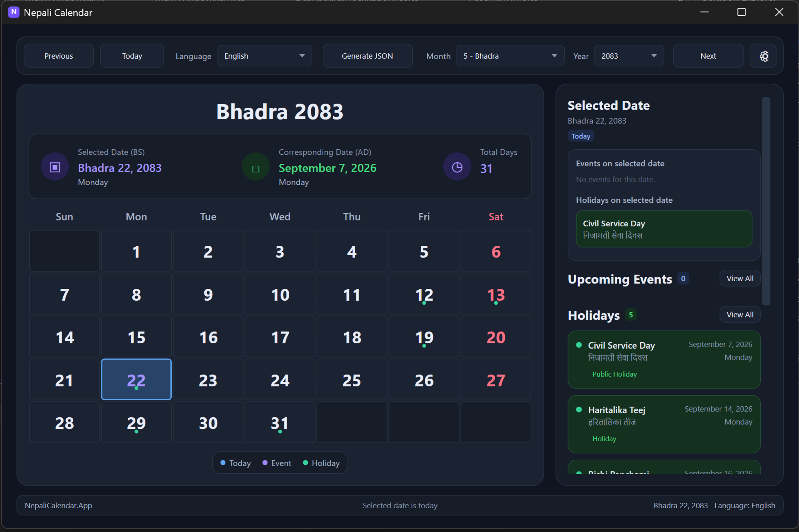Click the purple Event legend dot

pyautogui.click(x=265, y=463)
